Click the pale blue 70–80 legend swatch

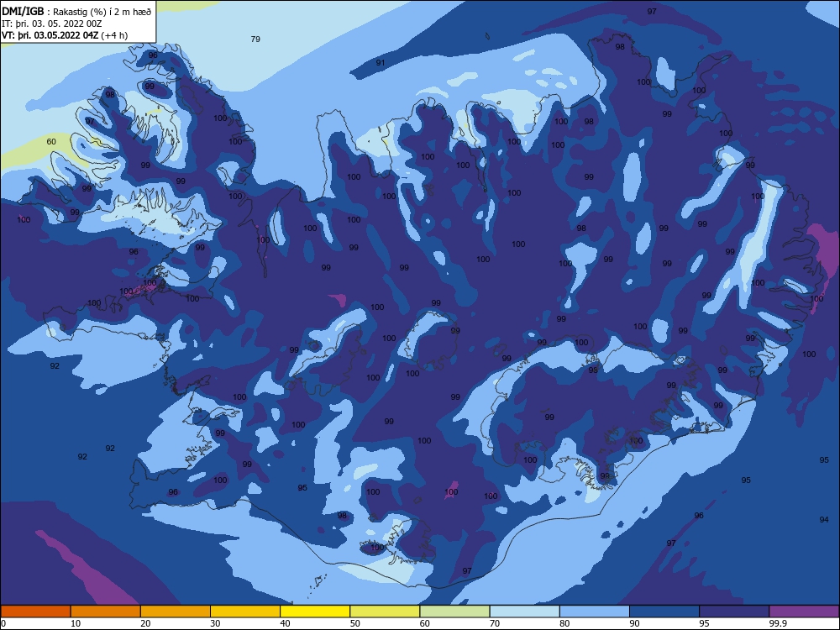tap(524, 612)
